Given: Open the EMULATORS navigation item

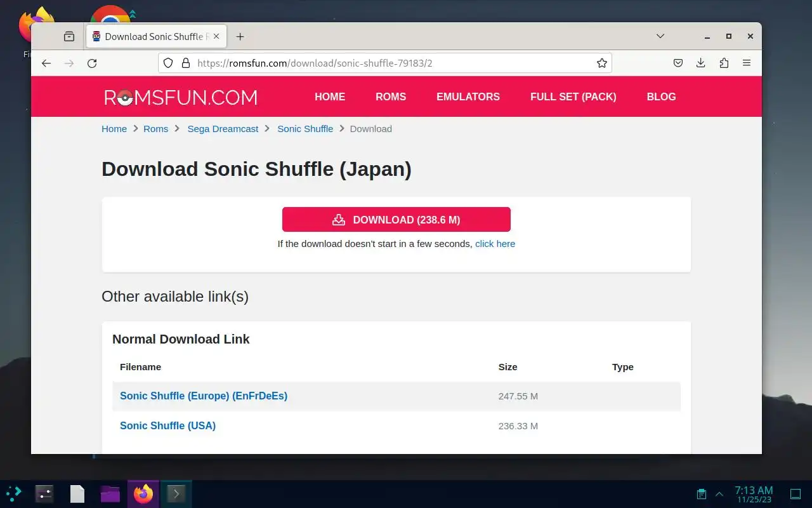Looking at the screenshot, I should [468, 97].
